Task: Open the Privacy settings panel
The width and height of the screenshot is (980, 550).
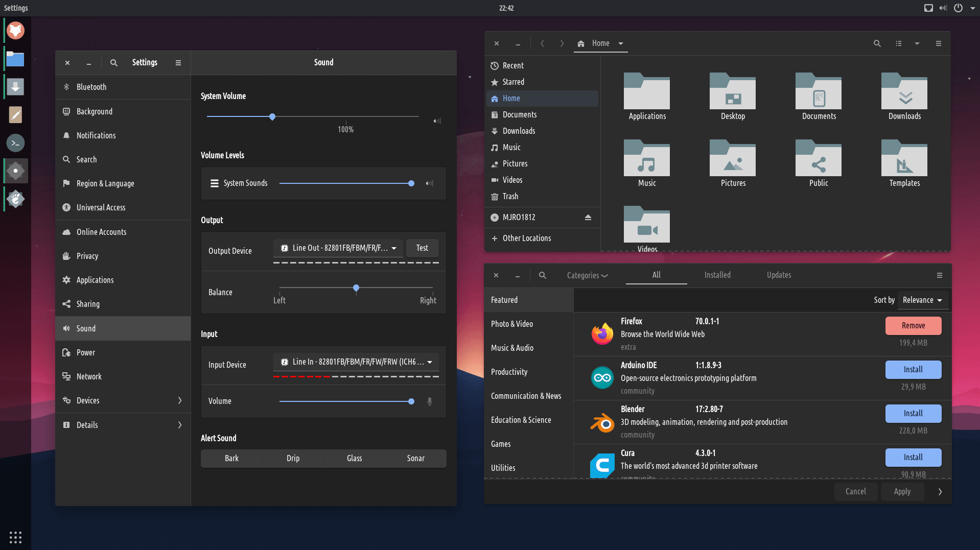Action: pyautogui.click(x=87, y=256)
